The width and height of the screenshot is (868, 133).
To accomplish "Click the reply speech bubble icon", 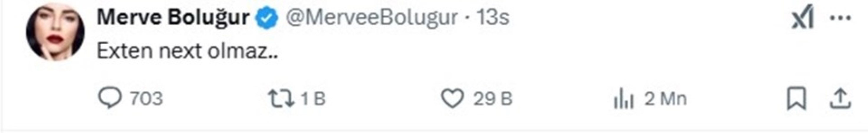I will tap(110, 98).
